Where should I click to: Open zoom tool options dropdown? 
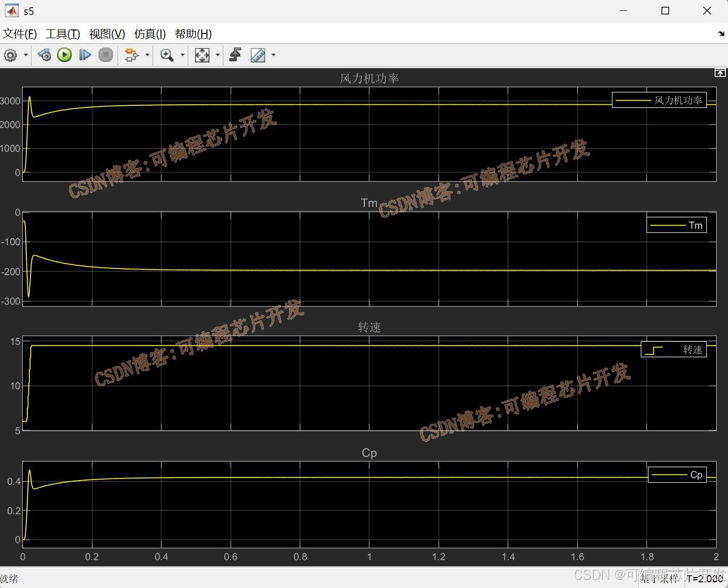click(182, 55)
